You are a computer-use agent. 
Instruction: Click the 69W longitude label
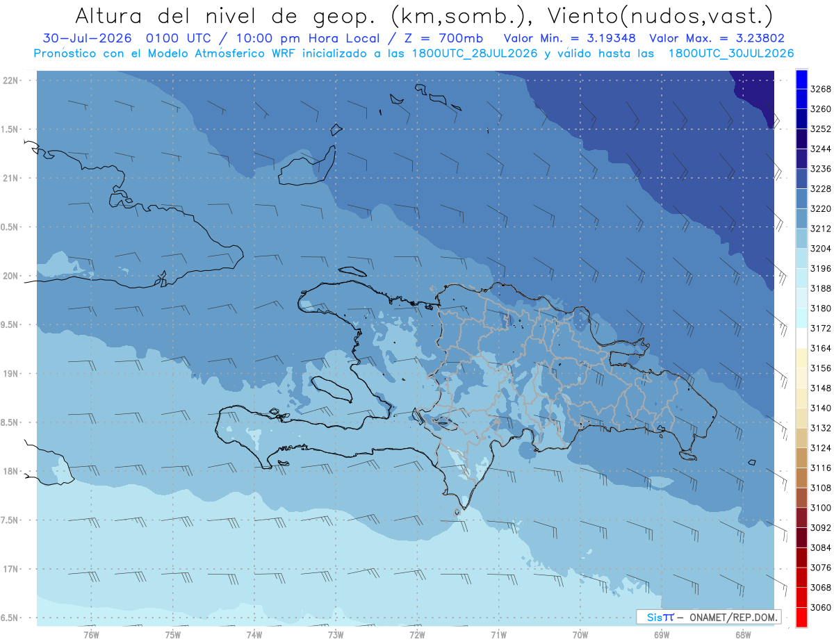[x=662, y=634]
